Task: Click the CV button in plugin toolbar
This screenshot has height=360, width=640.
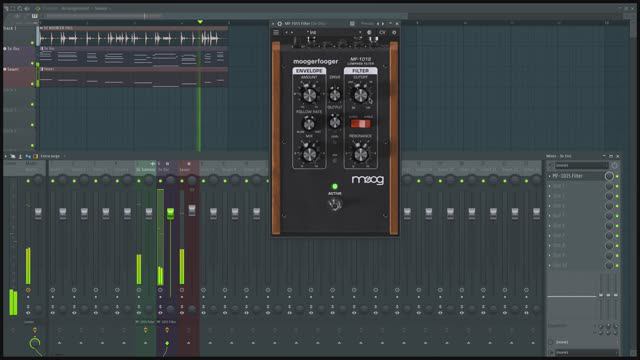Action: tap(382, 32)
